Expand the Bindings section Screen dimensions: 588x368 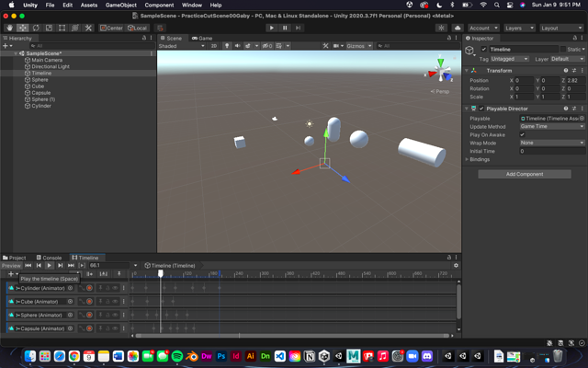(467, 159)
